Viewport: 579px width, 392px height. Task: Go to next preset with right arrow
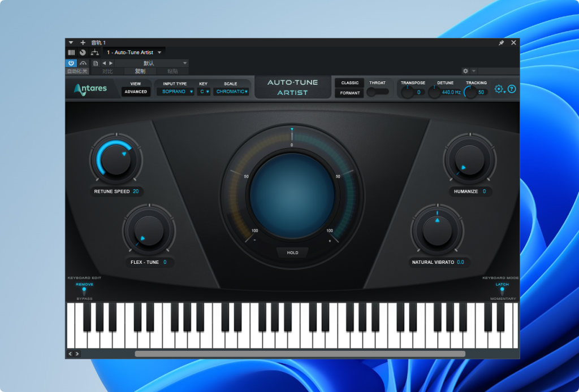(111, 63)
